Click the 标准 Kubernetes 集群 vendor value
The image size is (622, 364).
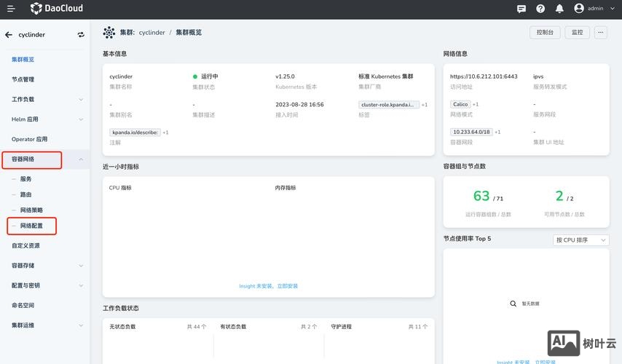(386, 76)
